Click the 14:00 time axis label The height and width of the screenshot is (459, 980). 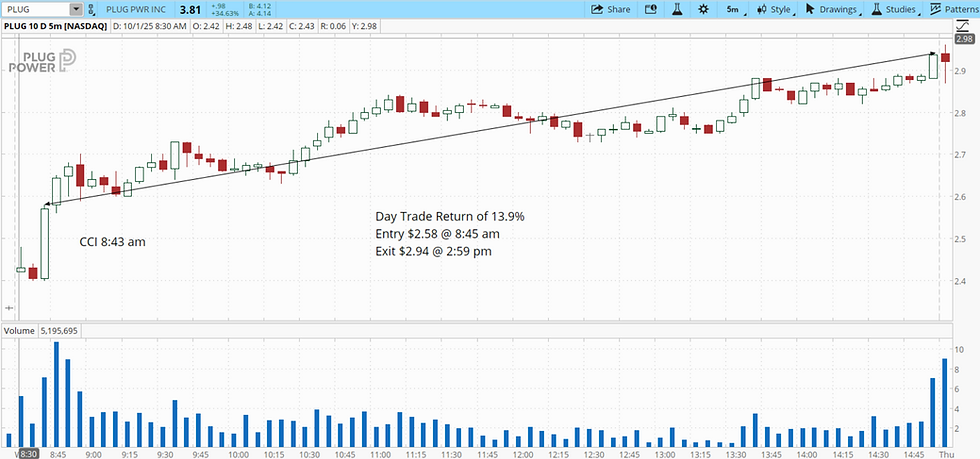807,454
